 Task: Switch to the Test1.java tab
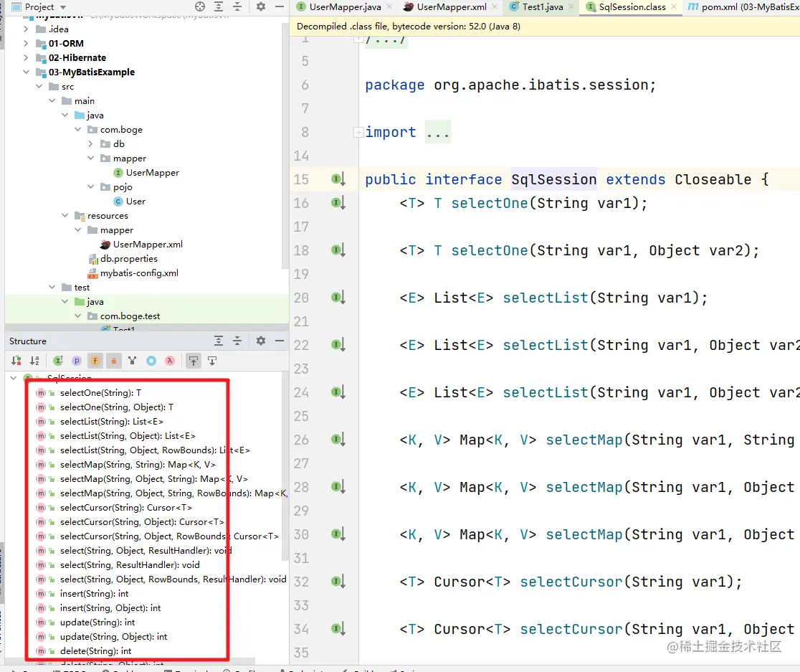point(543,7)
